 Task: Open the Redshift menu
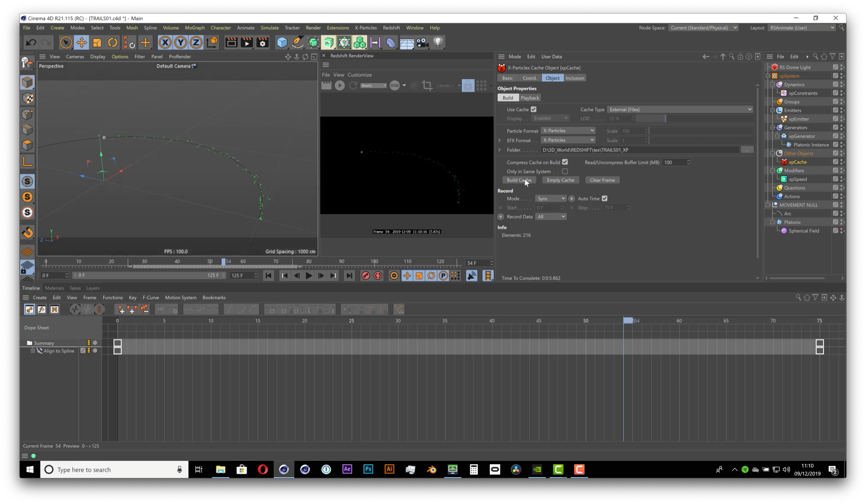tap(391, 28)
